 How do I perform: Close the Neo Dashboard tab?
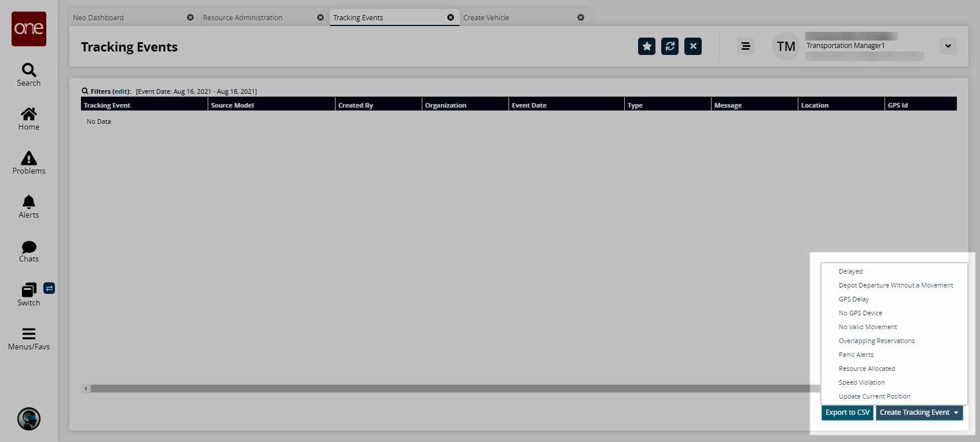pos(190,17)
